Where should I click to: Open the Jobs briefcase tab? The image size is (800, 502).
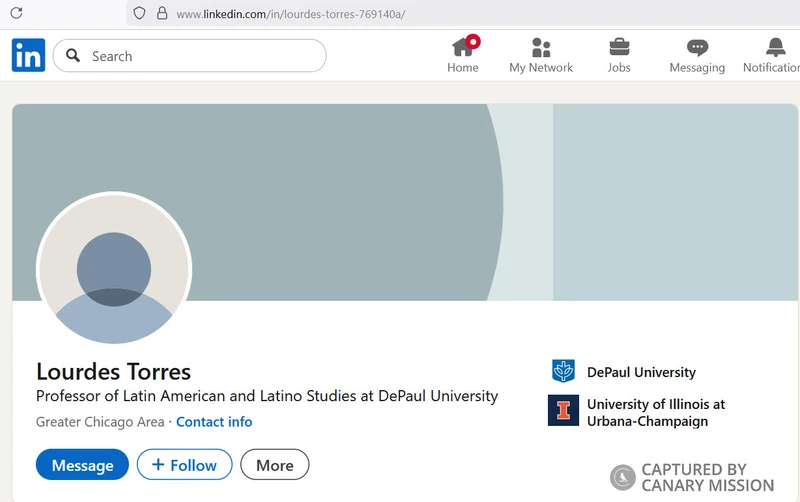pyautogui.click(x=619, y=55)
